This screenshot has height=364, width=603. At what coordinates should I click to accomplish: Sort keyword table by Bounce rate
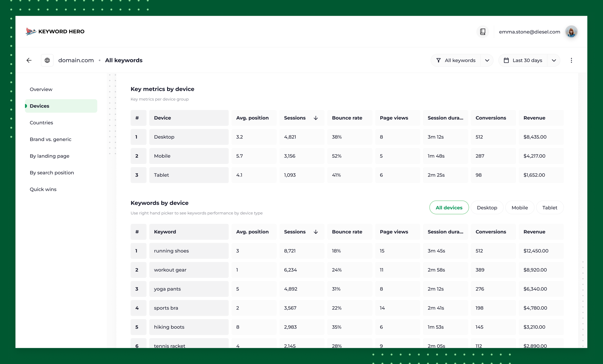(350, 232)
